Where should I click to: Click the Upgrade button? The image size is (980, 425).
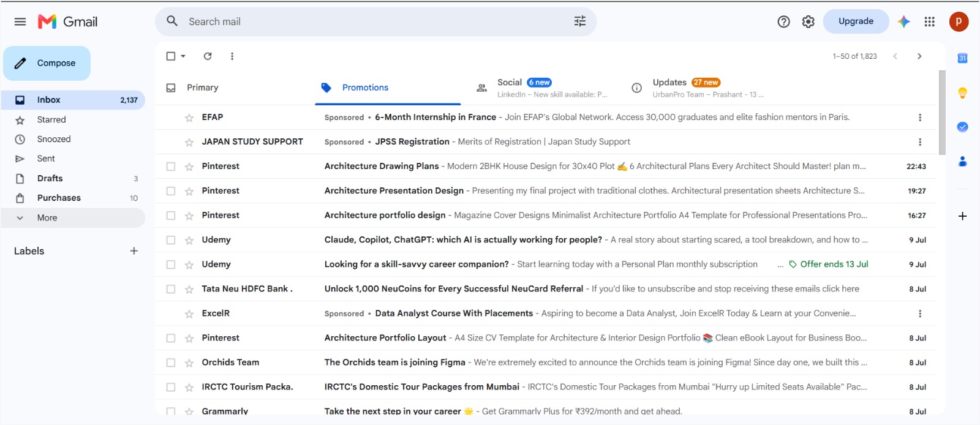[x=856, y=21]
